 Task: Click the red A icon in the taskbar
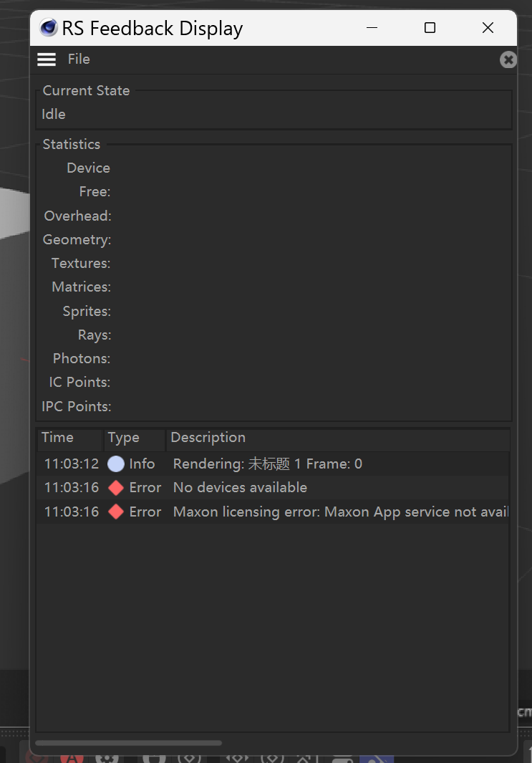click(72, 757)
